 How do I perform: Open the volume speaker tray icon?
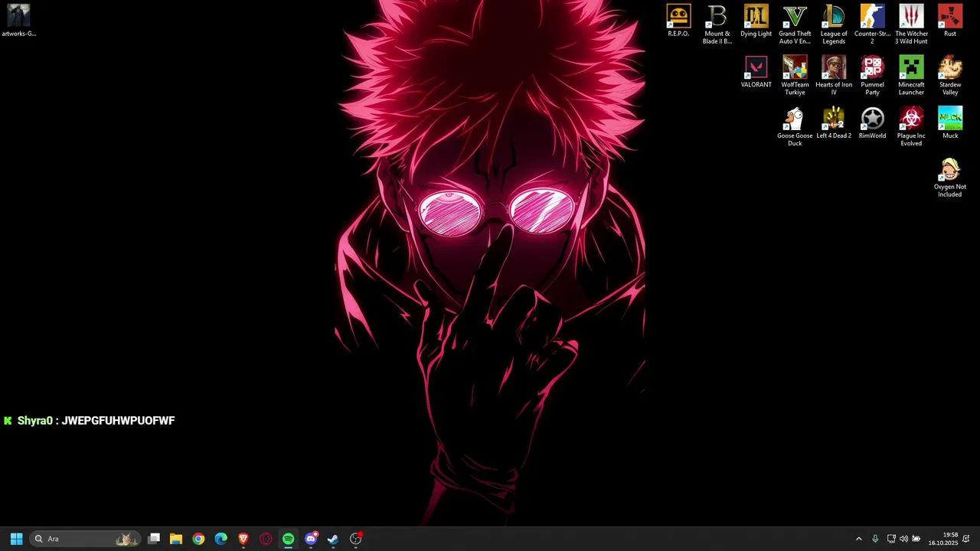point(903,539)
